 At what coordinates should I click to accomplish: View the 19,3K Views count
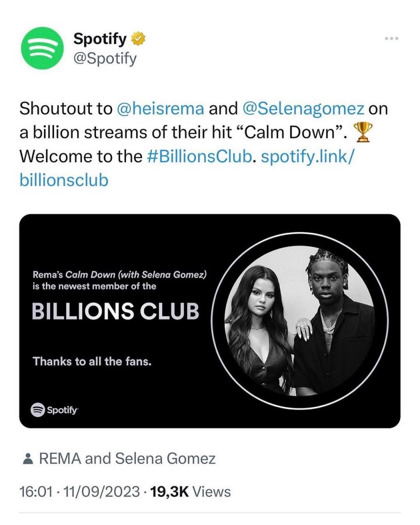coord(191,492)
